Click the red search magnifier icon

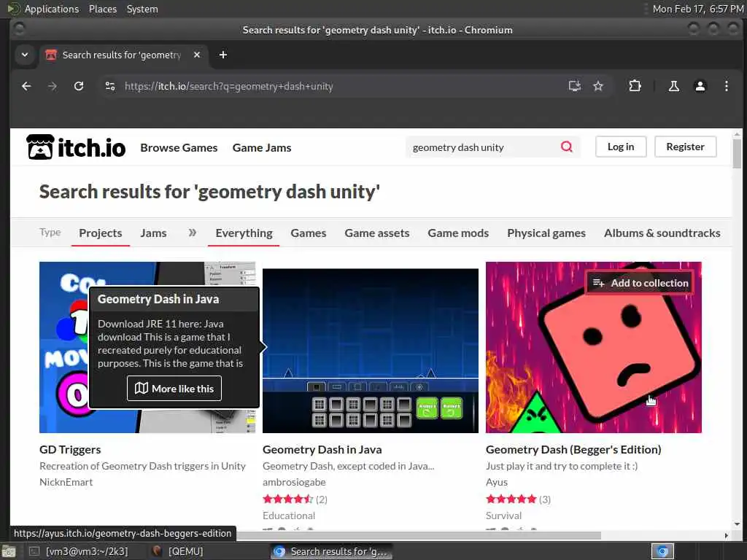point(566,147)
